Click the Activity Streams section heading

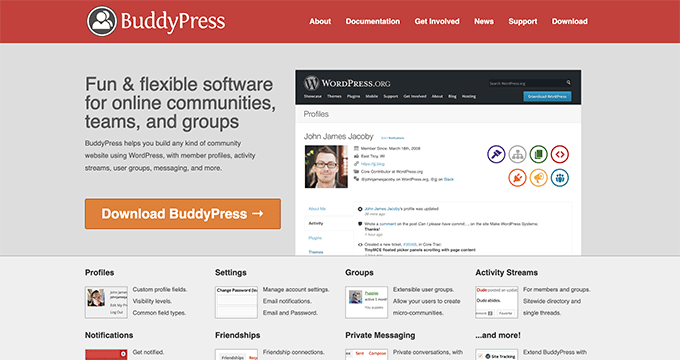tap(507, 272)
